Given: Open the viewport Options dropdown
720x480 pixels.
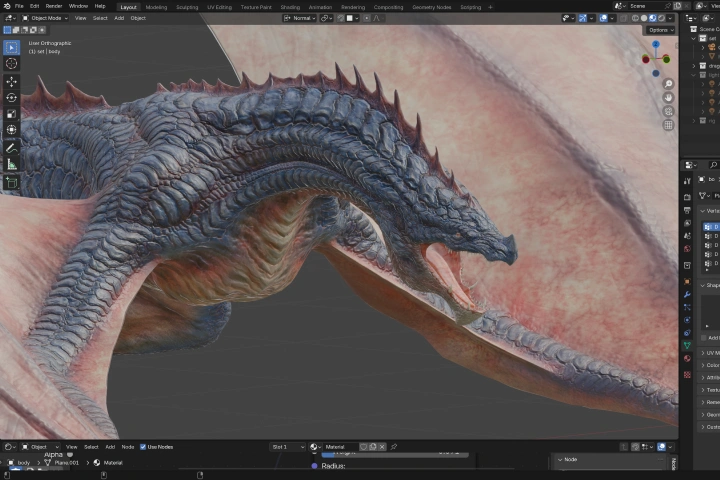Looking at the screenshot, I should [x=661, y=30].
